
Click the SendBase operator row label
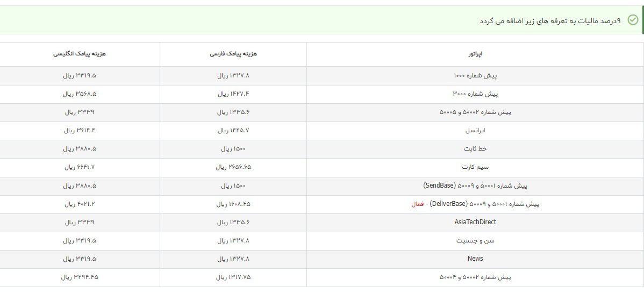(x=475, y=186)
